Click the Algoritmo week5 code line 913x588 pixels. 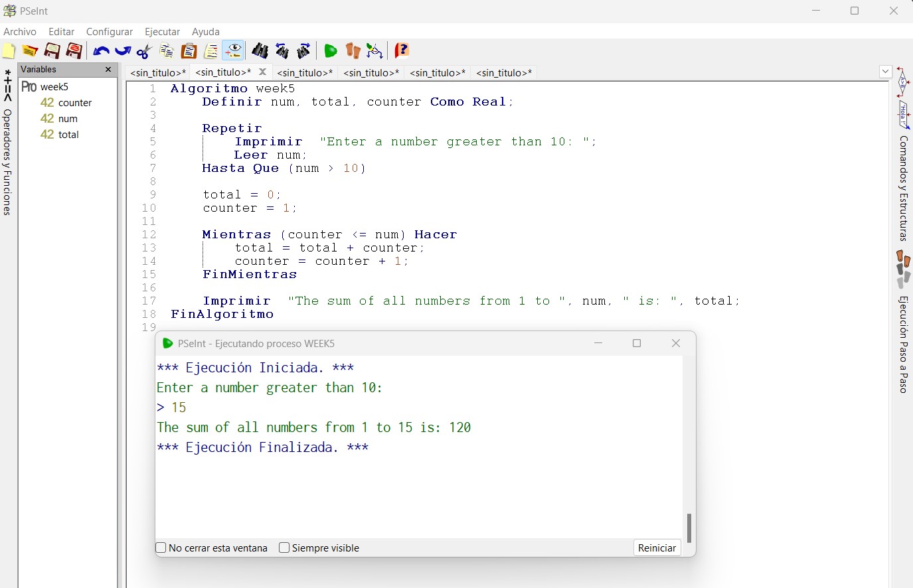coord(232,89)
